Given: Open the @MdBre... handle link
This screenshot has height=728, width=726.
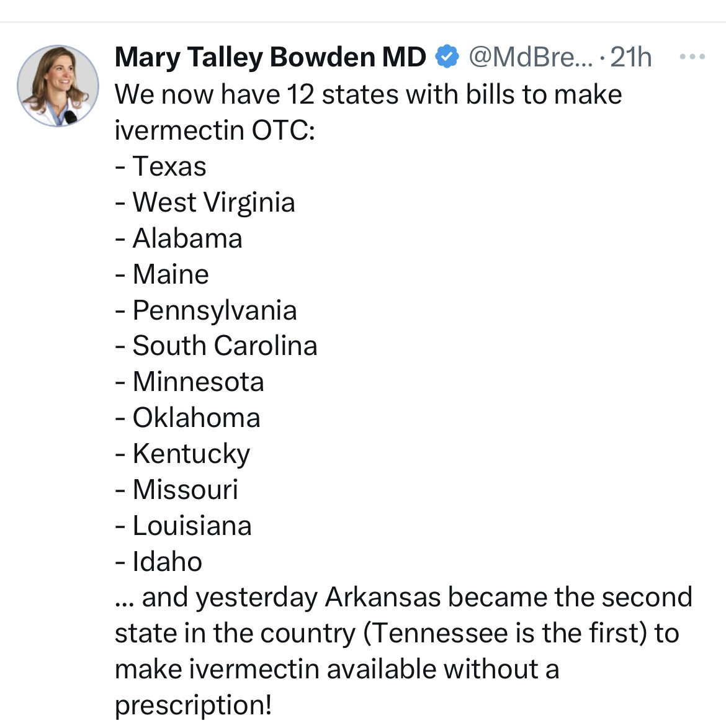Looking at the screenshot, I should click(x=531, y=58).
